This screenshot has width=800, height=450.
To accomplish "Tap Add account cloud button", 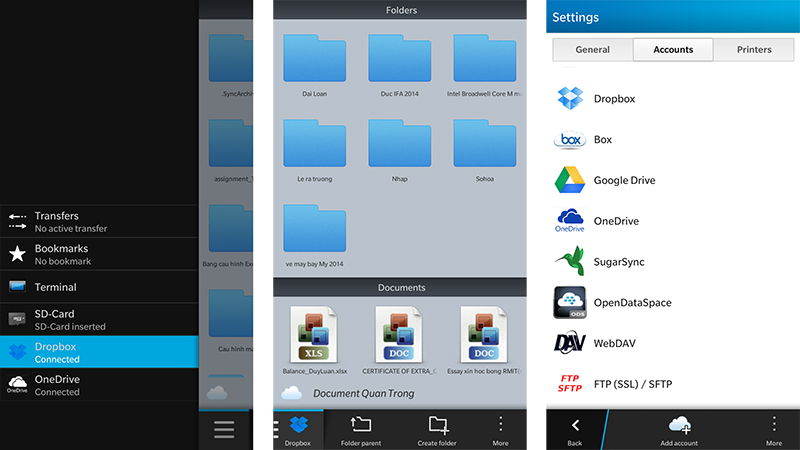I will (x=679, y=430).
